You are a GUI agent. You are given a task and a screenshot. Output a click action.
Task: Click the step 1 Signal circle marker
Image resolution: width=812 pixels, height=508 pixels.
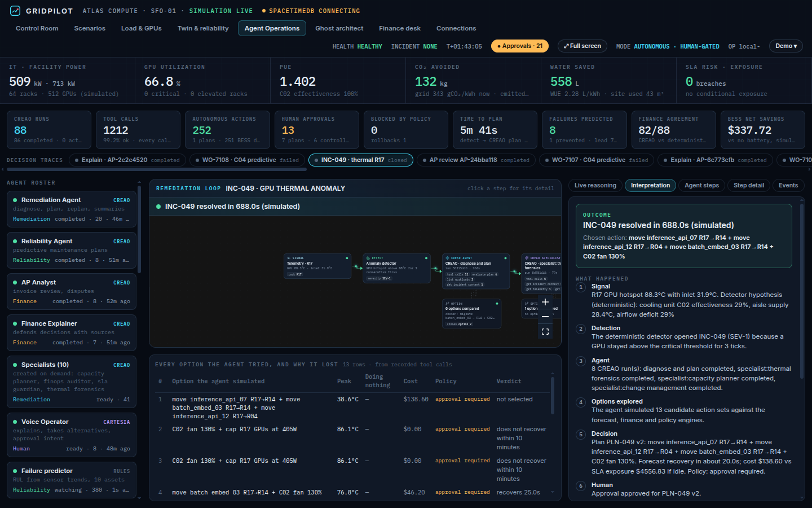[x=581, y=287]
